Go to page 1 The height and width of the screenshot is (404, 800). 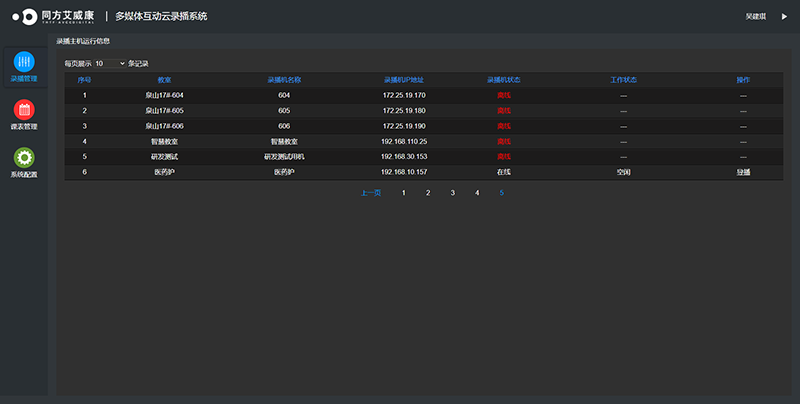pyautogui.click(x=404, y=192)
